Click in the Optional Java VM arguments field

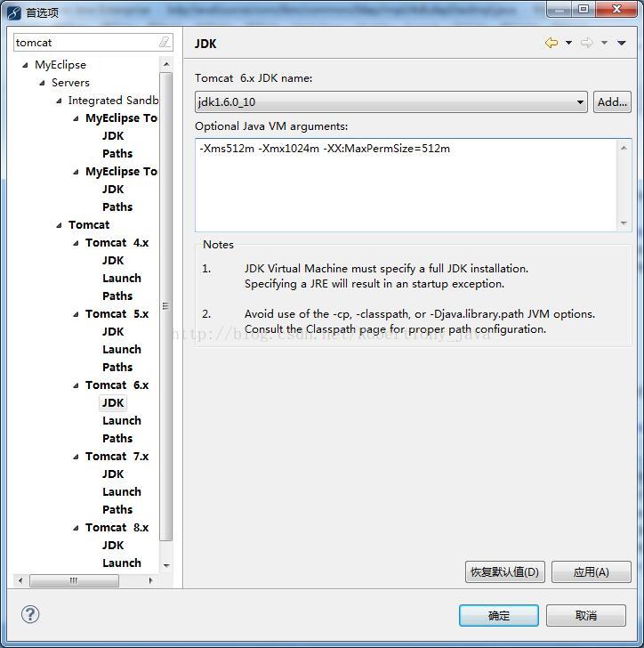(406, 185)
